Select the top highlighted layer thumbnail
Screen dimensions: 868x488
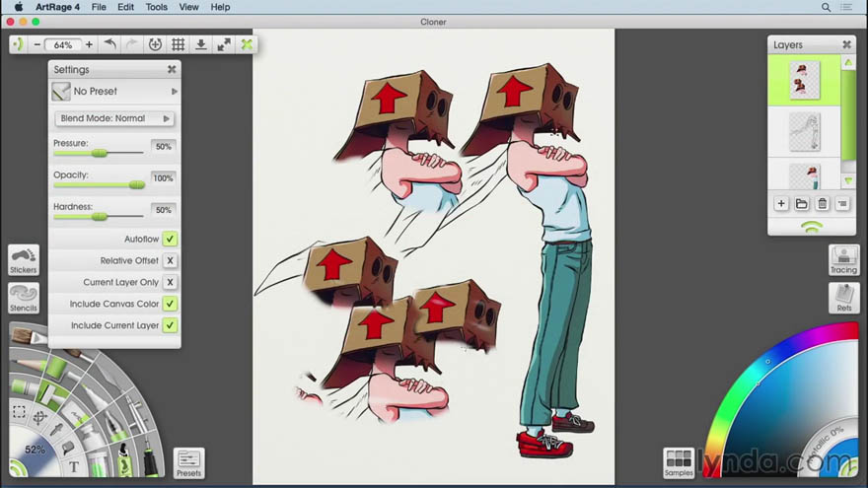[x=805, y=81]
